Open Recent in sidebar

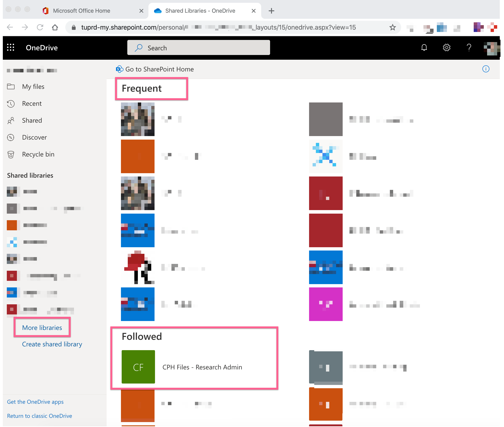[x=32, y=104]
